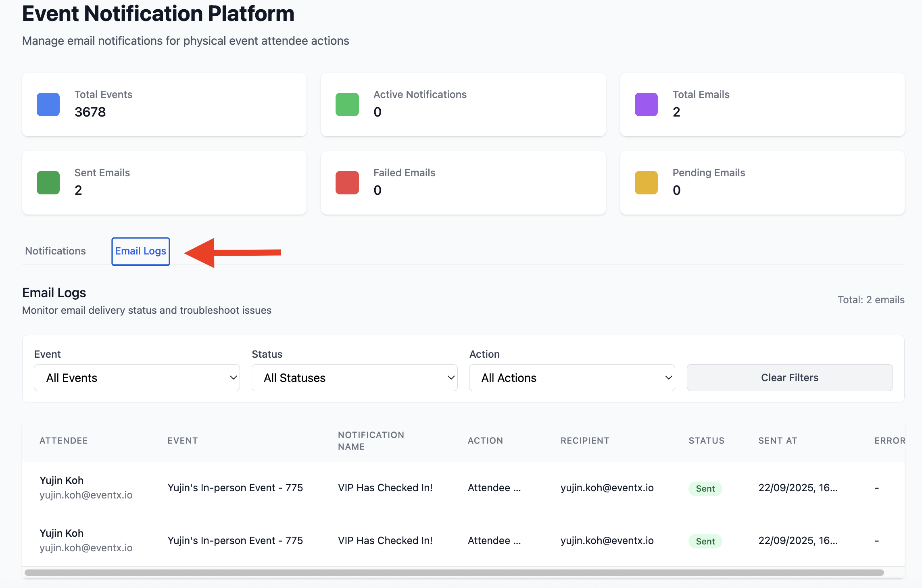Click the first row's Sent status badge
This screenshot has height=588, width=922.
(705, 488)
